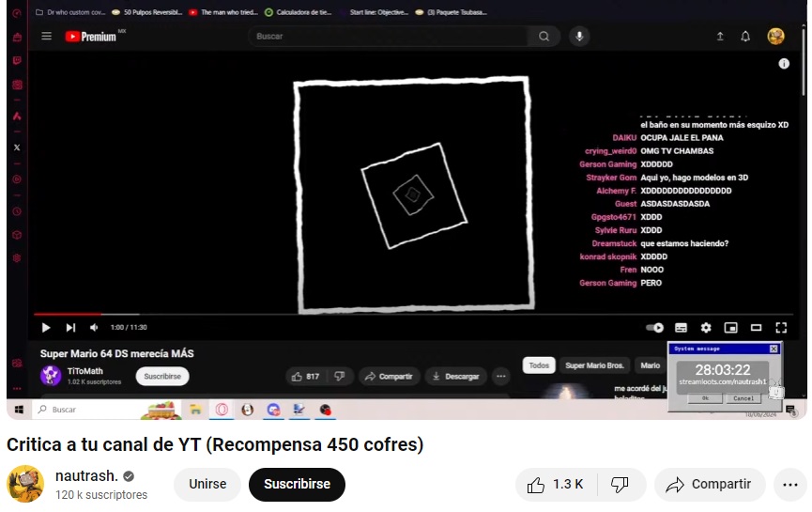Screen dimensions: 812x512
Task: Close the System message popup
Action: click(774, 349)
